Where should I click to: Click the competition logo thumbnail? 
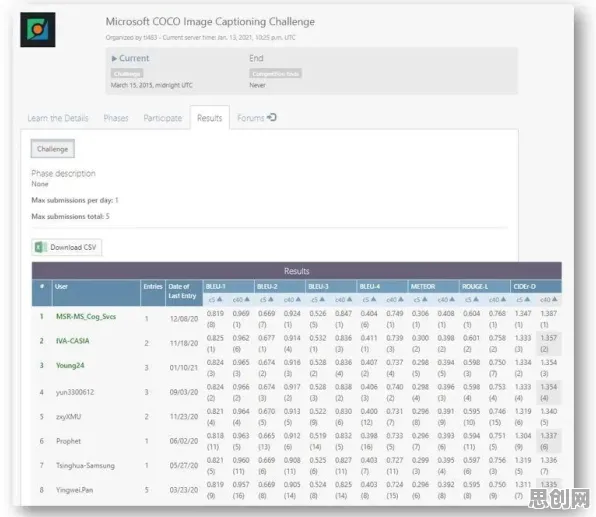pyautogui.click(x=38, y=30)
